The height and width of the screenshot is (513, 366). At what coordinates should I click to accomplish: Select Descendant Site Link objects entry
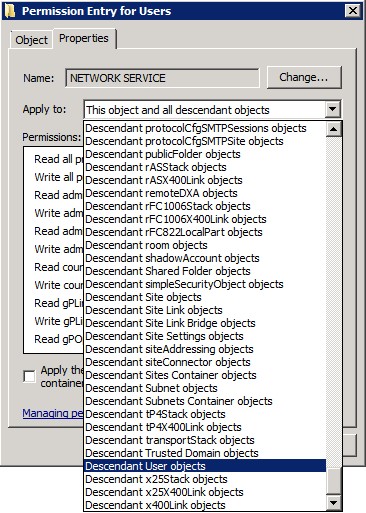205,310
